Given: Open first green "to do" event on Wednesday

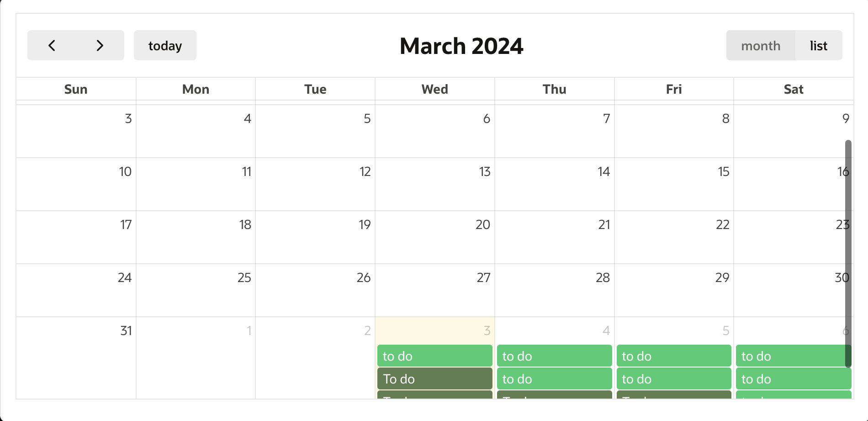Looking at the screenshot, I should pyautogui.click(x=434, y=356).
